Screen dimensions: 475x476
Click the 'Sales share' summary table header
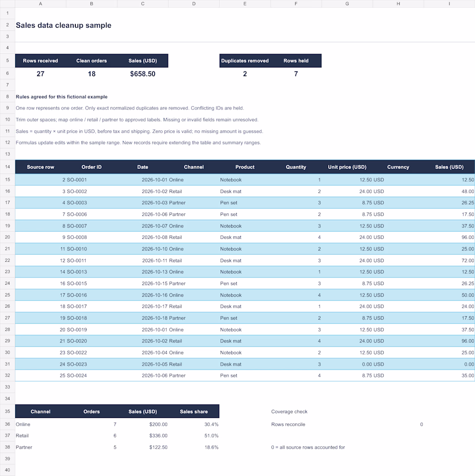pos(194,412)
